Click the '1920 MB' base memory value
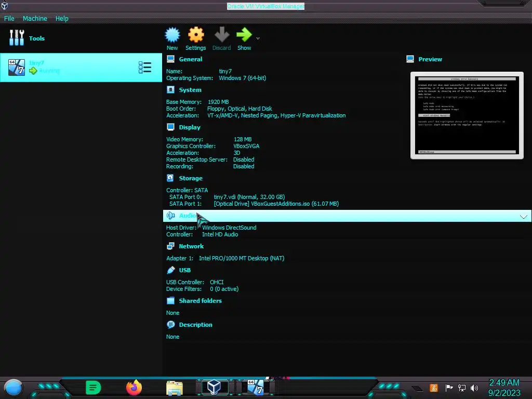The width and height of the screenshot is (532, 399). (x=218, y=102)
